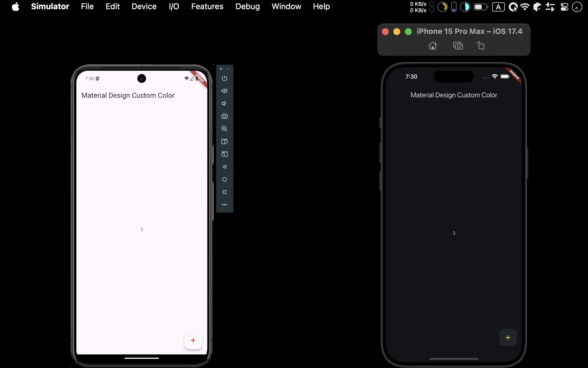Click the Android gesture navigation bar

click(142, 358)
